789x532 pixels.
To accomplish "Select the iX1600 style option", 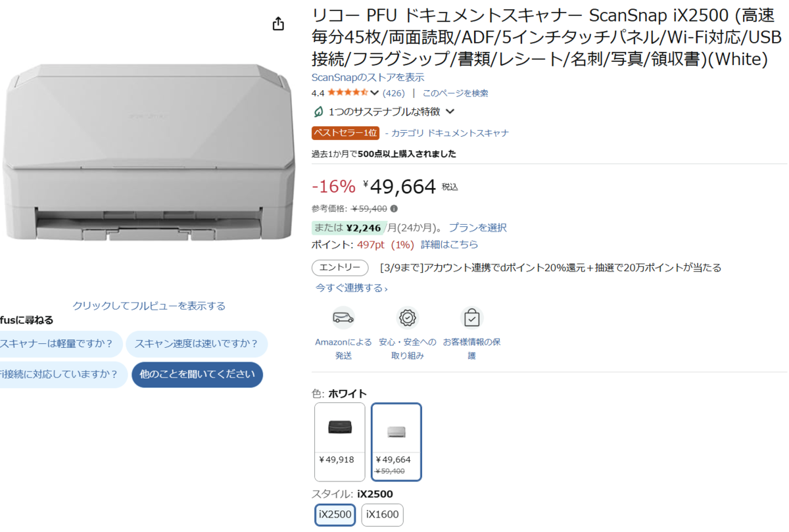I will (x=382, y=514).
